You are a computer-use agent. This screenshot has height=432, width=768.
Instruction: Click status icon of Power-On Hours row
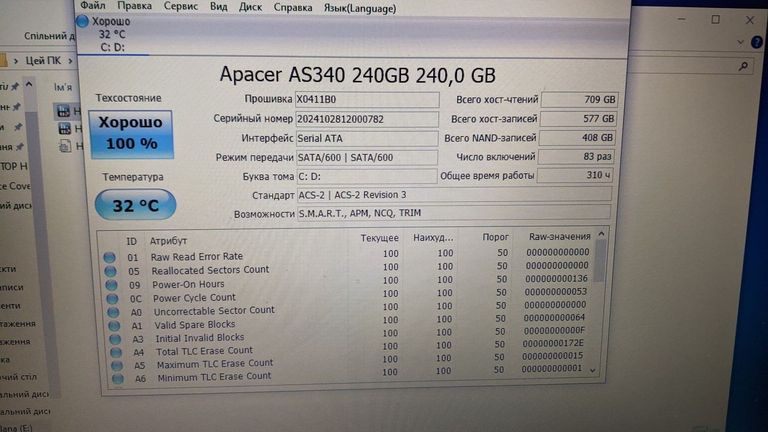[x=111, y=285]
